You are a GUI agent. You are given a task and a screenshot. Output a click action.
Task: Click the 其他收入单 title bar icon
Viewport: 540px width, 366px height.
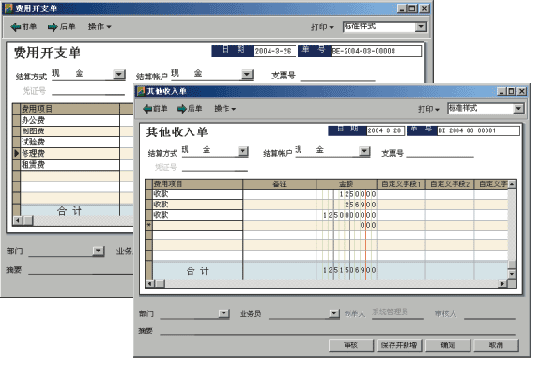pyautogui.click(x=141, y=91)
